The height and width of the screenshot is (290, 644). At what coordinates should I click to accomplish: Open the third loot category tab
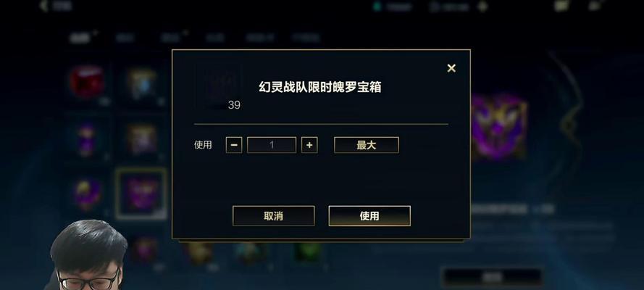(170, 38)
